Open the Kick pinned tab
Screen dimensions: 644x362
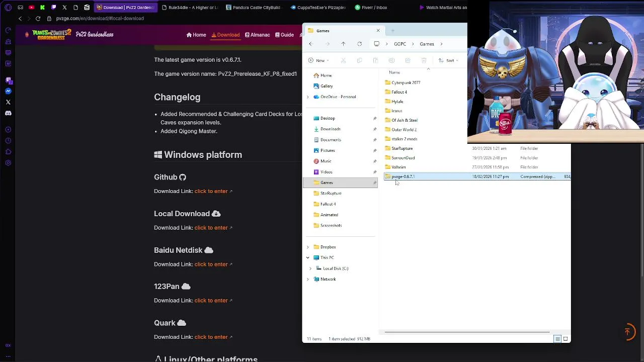coord(42,8)
